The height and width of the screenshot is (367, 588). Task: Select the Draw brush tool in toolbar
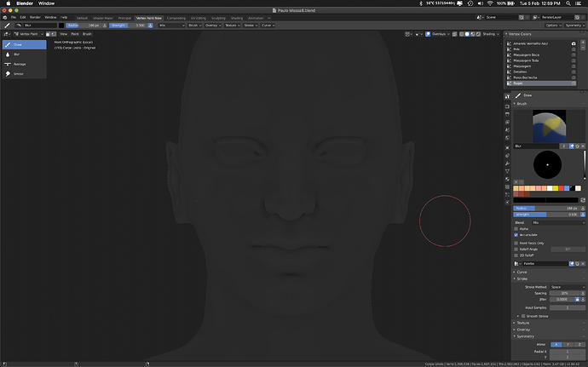[x=25, y=44]
